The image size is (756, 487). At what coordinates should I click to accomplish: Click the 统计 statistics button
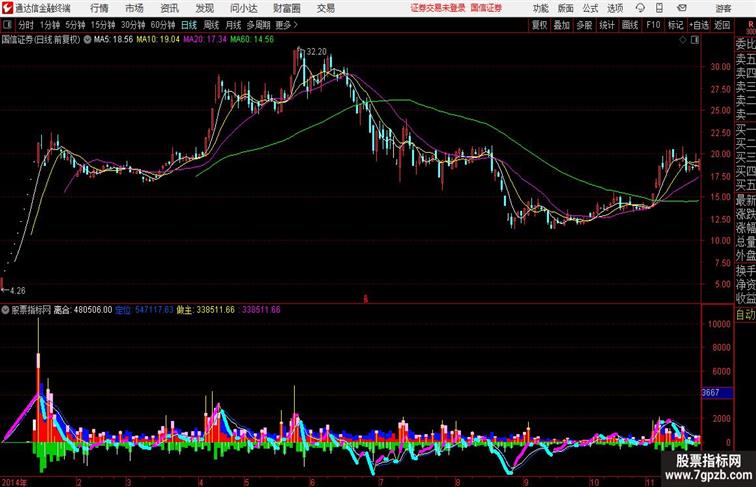[x=607, y=25]
